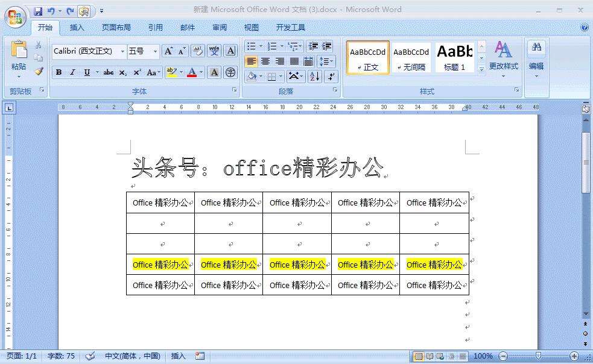593x364 pixels.
Task: Open the font size dropdown
Action: (x=155, y=51)
